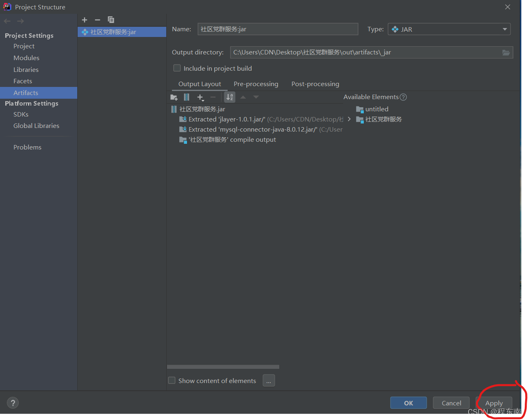Open Problems in sidebar
The height and width of the screenshot is (420, 528).
[x=28, y=147]
